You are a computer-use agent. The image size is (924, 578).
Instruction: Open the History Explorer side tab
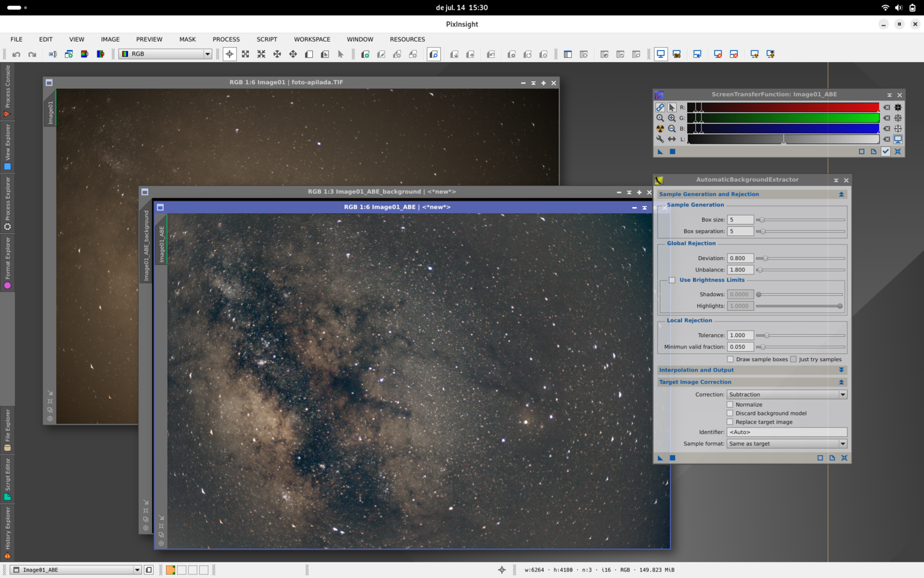click(7, 532)
